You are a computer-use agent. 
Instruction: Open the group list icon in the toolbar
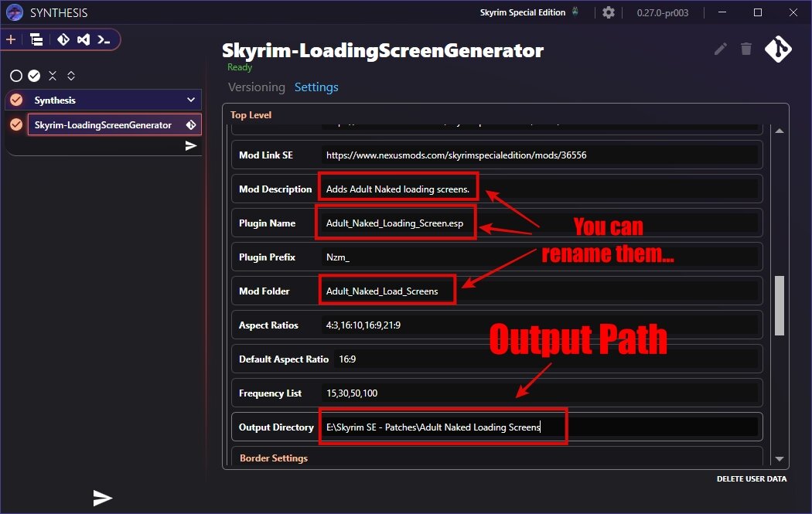tap(36, 39)
